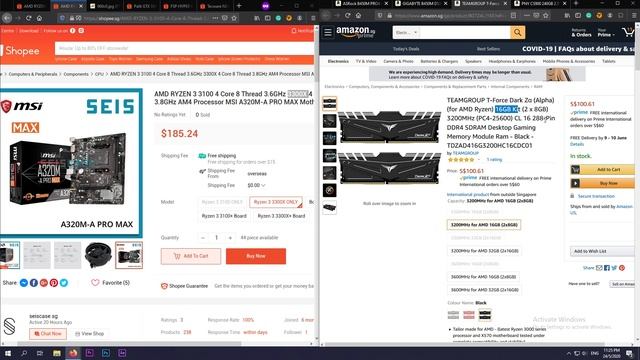This screenshot has height=360, width=640.
Task: Click Shopee Add To Cart button
Action: 191,256
